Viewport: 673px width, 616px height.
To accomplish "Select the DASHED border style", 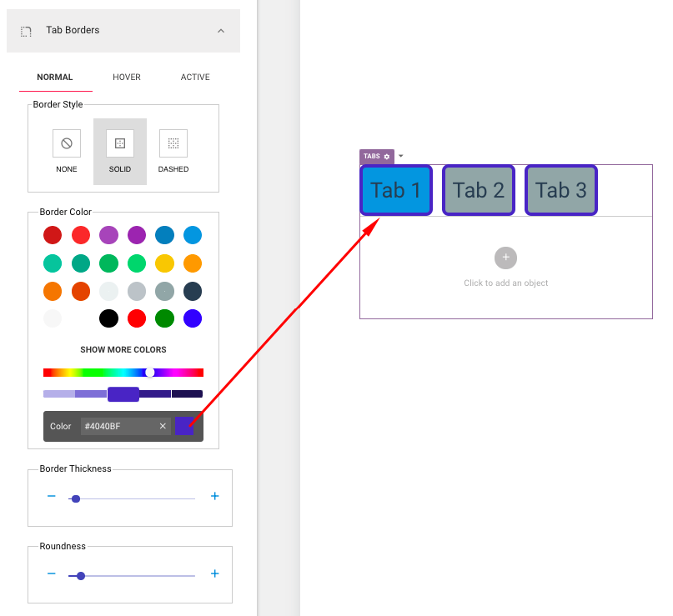I will point(173,152).
